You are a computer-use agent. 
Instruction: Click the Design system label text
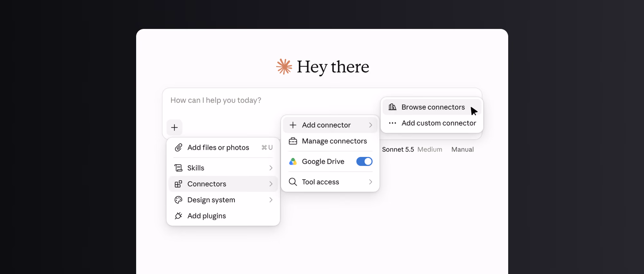(x=211, y=200)
